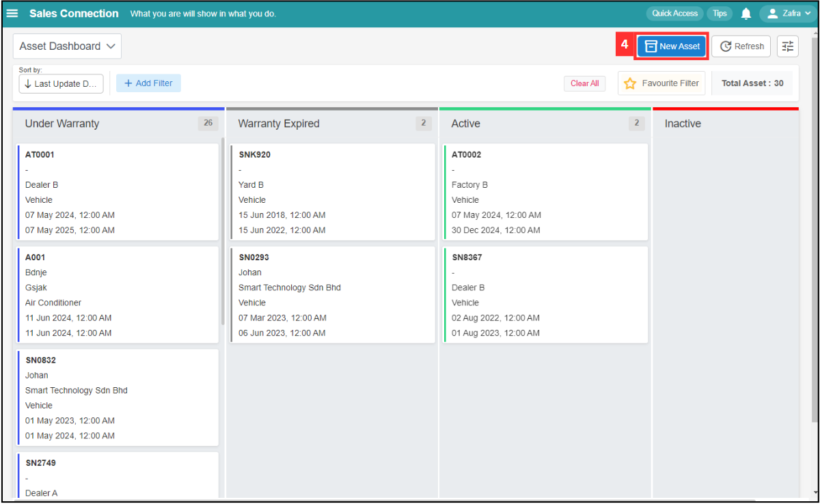The height and width of the screenshot is (504, 820).
Task: Select Inactive column header
Action: [683, 124]
